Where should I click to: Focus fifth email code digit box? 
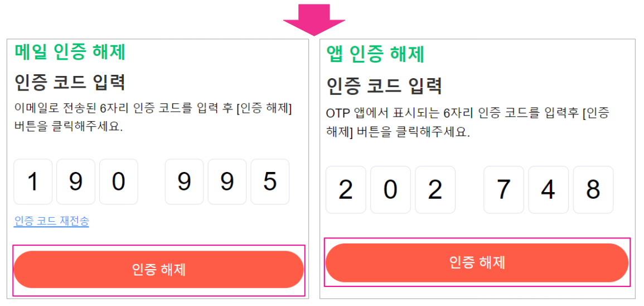[x=227, y=181]
